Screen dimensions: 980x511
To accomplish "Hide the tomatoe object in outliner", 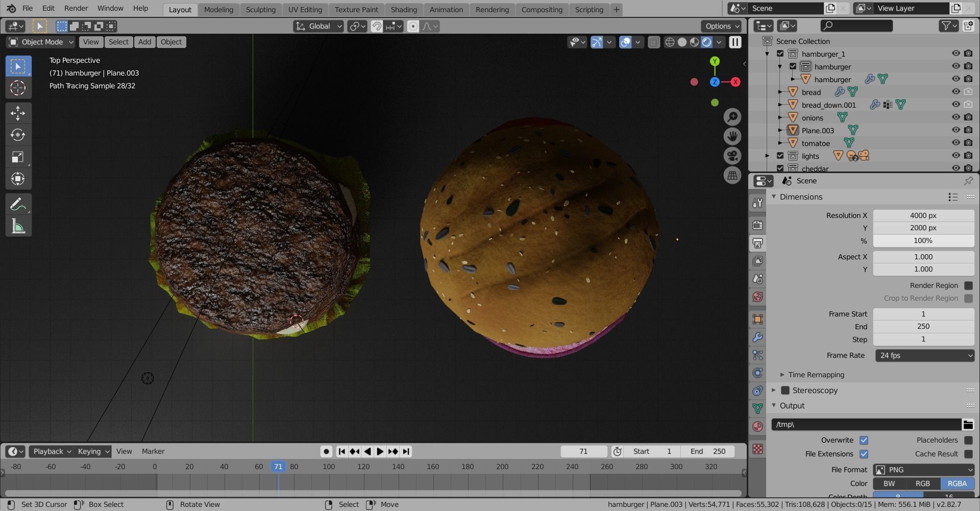I will pyautogui.click(x=955, y=143).
